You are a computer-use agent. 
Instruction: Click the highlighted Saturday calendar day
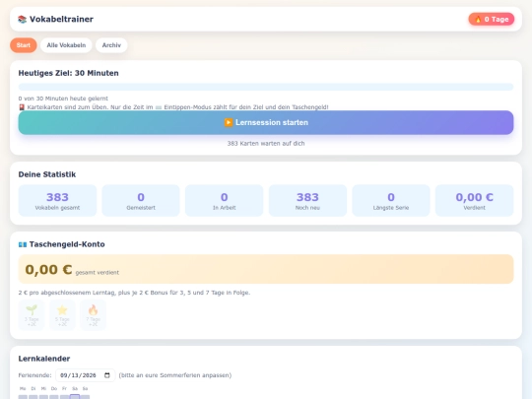(75, 397)
